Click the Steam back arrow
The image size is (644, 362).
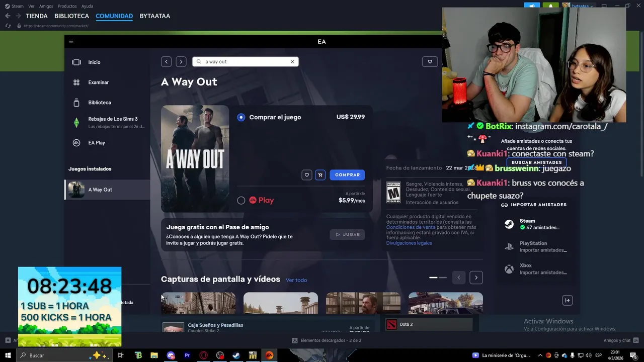pos(8,16)
